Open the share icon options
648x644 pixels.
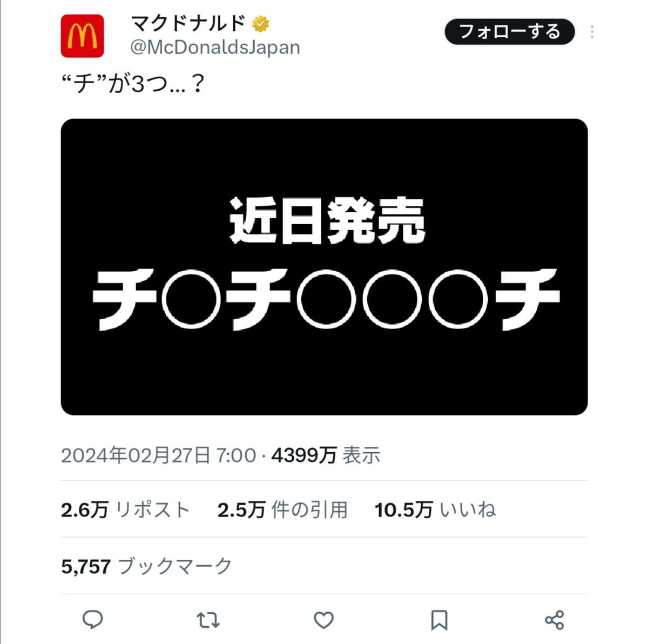555,620
